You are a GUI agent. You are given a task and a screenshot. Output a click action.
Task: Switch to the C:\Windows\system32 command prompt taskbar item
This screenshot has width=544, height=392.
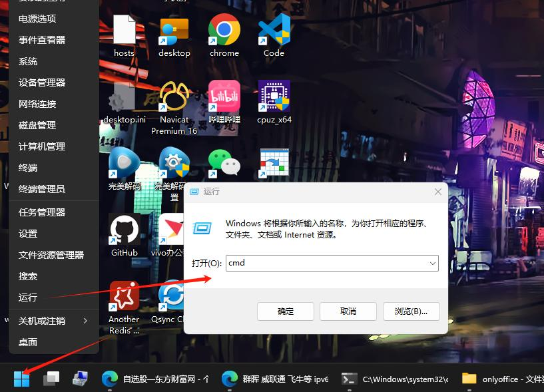tap(395, 379)
